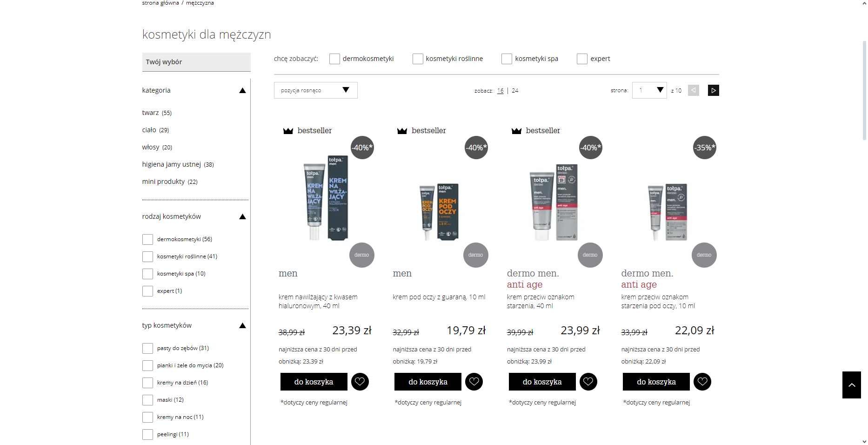
Task: Check dermokosmetyki (56) in sidebar
Action: coord(147,239)
